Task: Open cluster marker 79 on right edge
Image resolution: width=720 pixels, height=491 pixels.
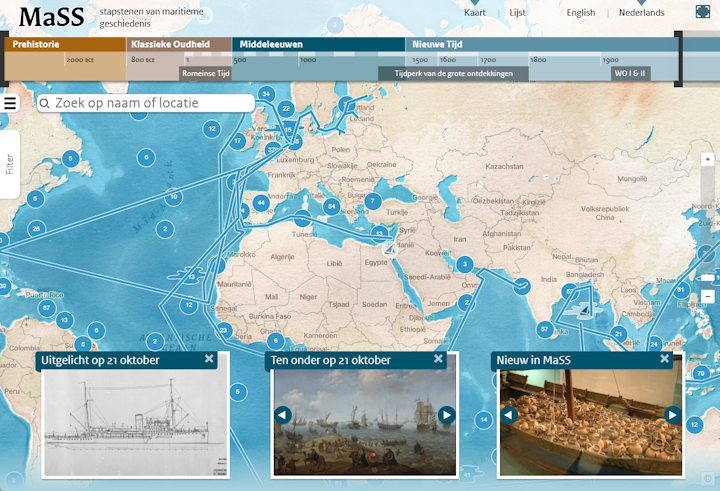Action: 701,373
